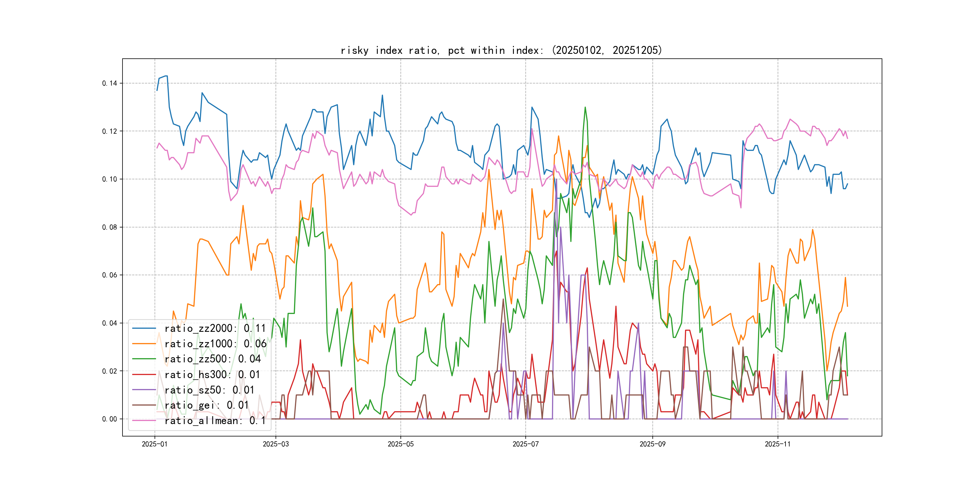This screenshot has width=980, height=490.
Task: Click the ratio_hs300 legend label
Action: [x=212, y=375]
